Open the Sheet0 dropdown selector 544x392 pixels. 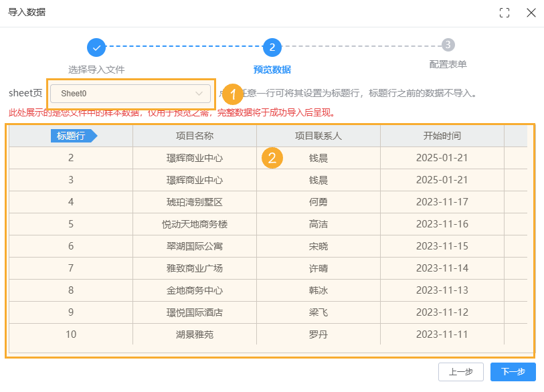click(130, 92)
